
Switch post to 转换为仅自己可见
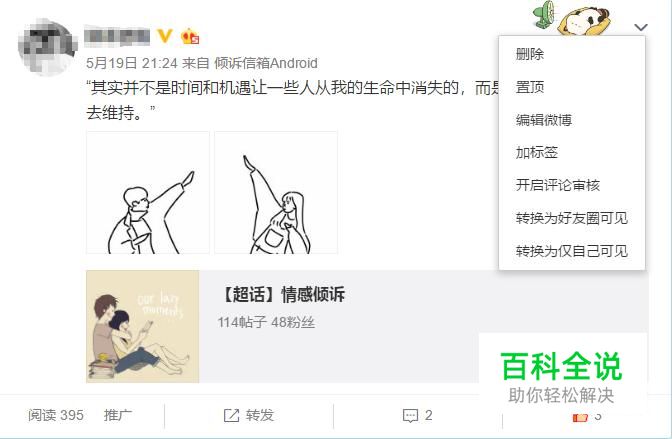coord(572,251)
